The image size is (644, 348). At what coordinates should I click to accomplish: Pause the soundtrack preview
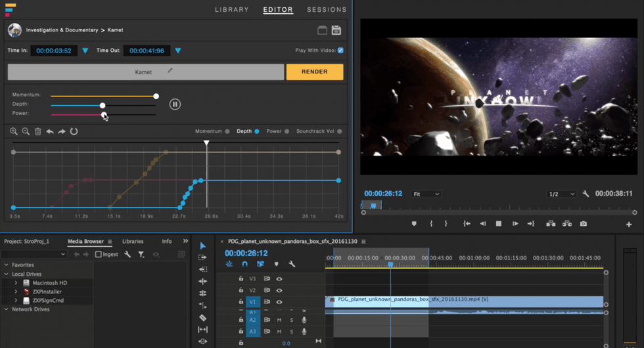point(175,104)
